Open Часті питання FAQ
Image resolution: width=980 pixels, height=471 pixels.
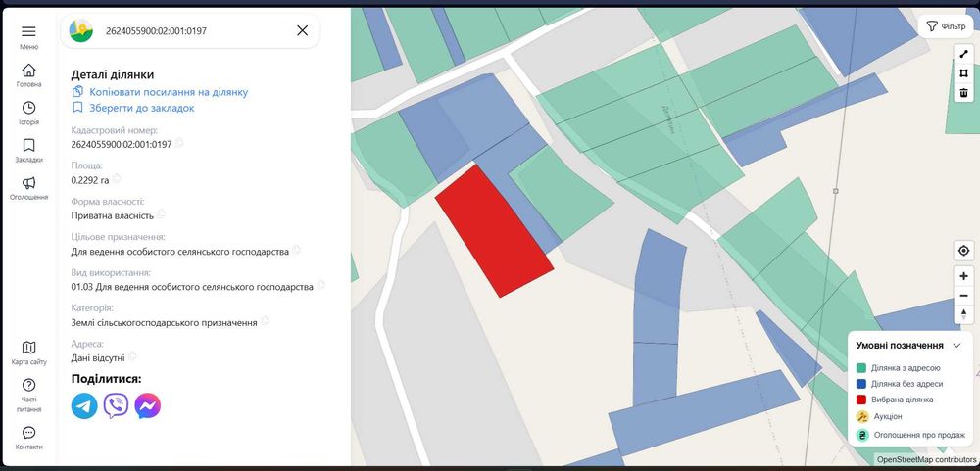pos(28,396)
